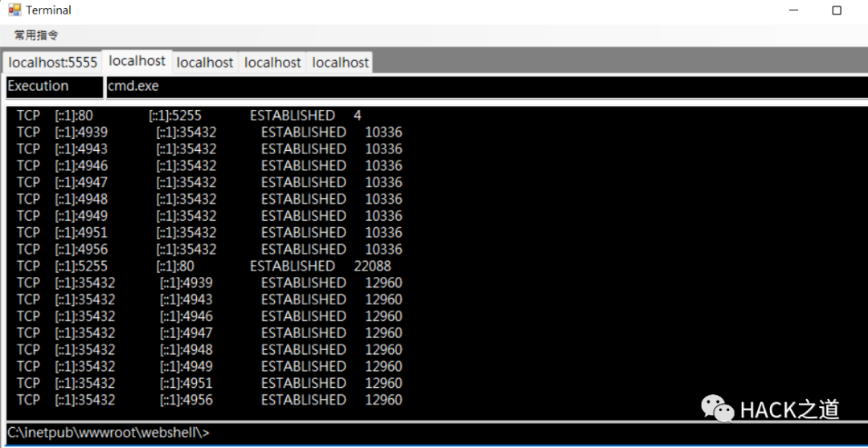
Task: Click foreign address [::1]:5255 on first line
Action: 175,116
